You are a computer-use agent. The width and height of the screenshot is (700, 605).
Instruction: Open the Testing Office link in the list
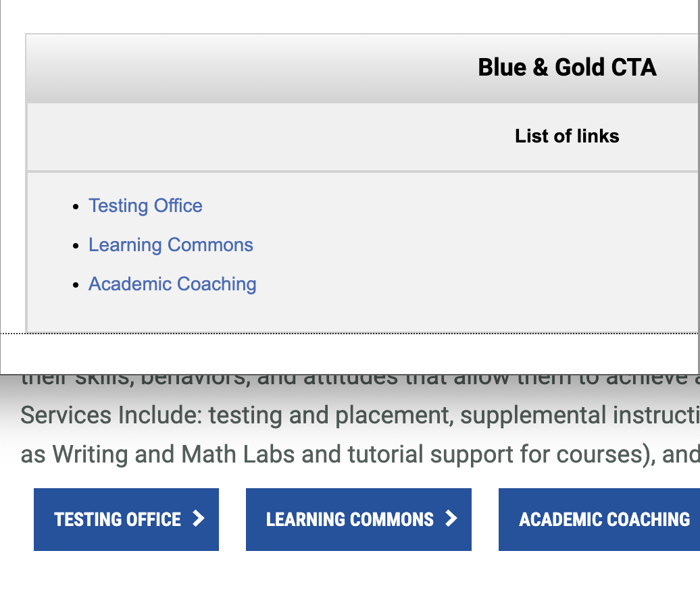pyautogui.click(x=145, y=206)
